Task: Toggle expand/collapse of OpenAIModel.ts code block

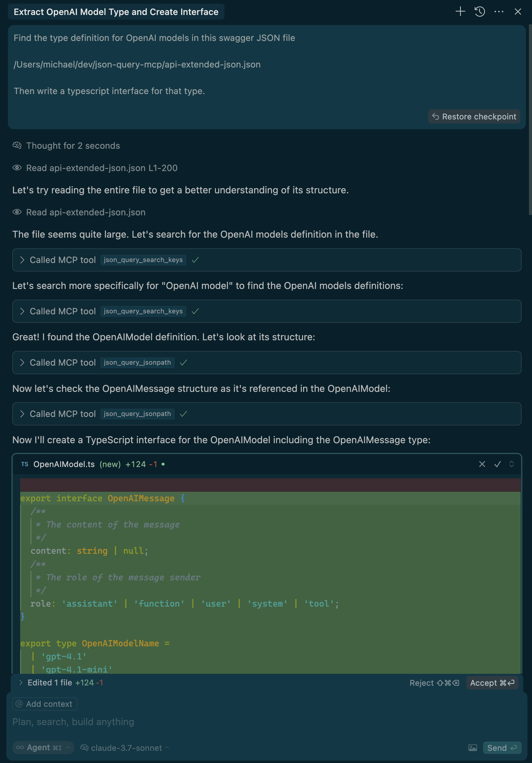Action: pos(512,464)
